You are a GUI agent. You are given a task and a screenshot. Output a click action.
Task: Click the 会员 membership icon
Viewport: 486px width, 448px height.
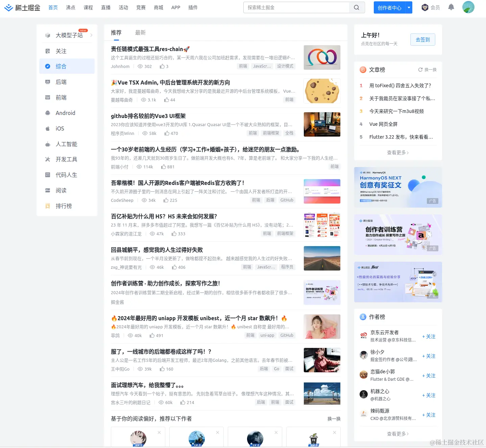point(425,7)
